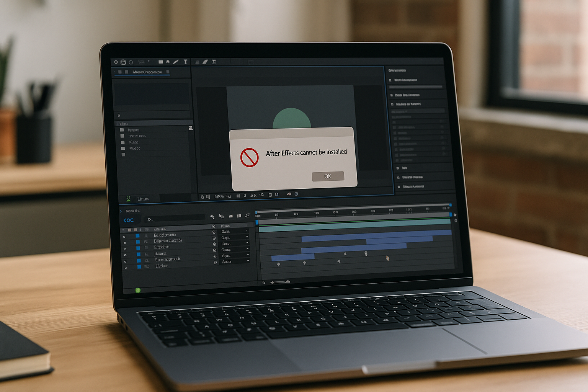Screen dimensions: 588x392
Task: Click the green circle in the composition viewer
Action: click(292, 118)
